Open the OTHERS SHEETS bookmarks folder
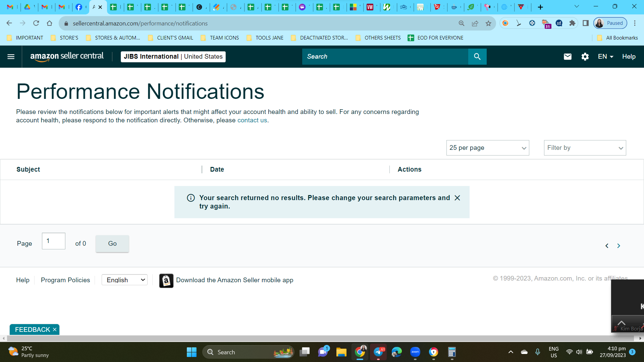 point(378,38)
